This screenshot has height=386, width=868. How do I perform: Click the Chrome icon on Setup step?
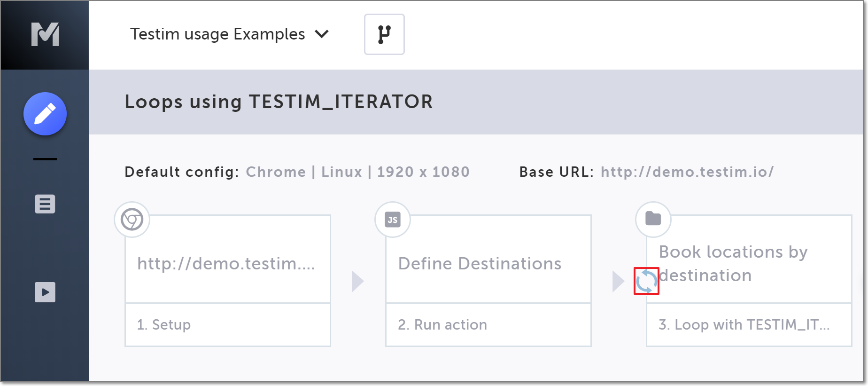(132, 220)
